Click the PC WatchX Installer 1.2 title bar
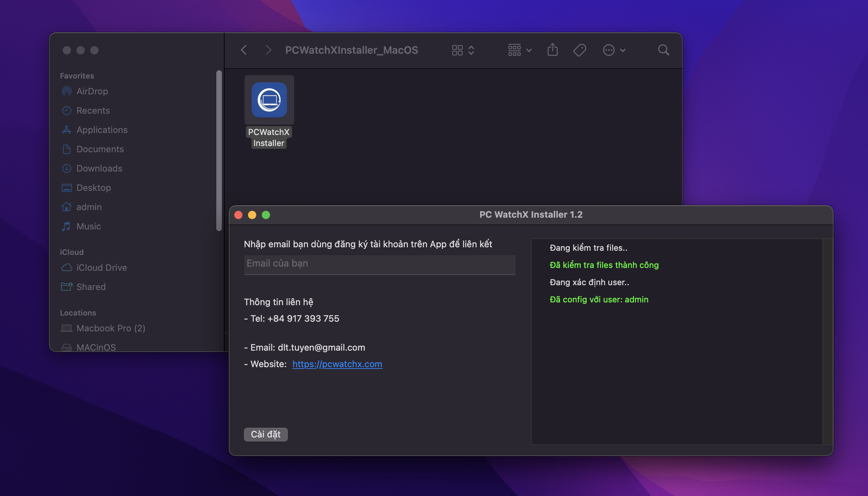 point(531,215)
